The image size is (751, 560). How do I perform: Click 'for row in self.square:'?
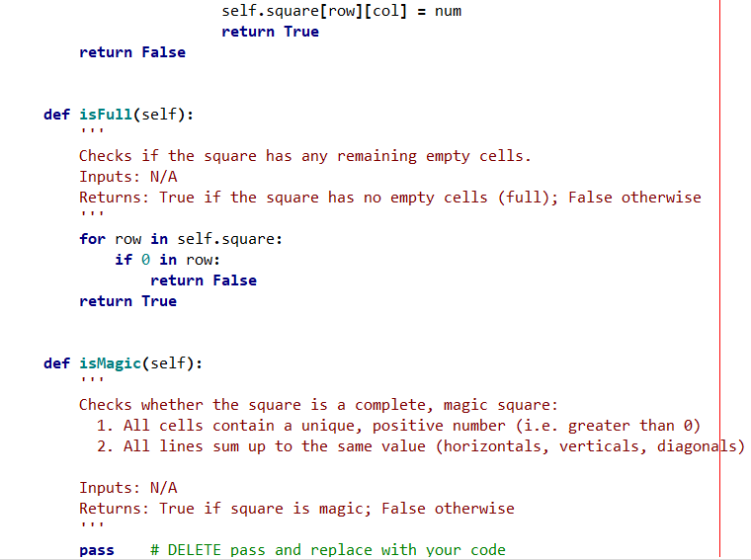tap(181, 239)
